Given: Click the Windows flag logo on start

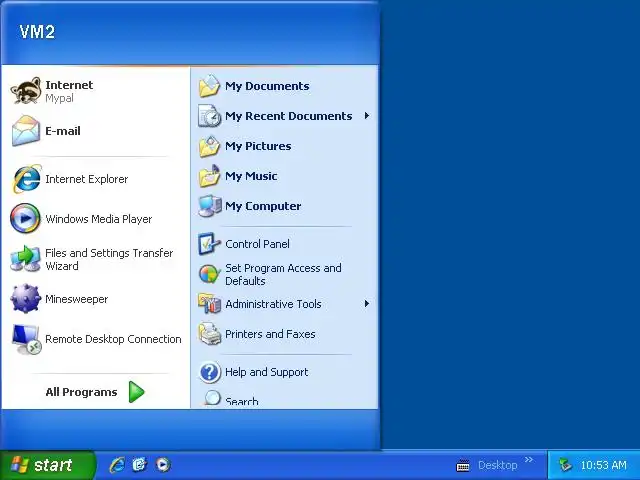Looking at the screenshot, I should point(19,464).
